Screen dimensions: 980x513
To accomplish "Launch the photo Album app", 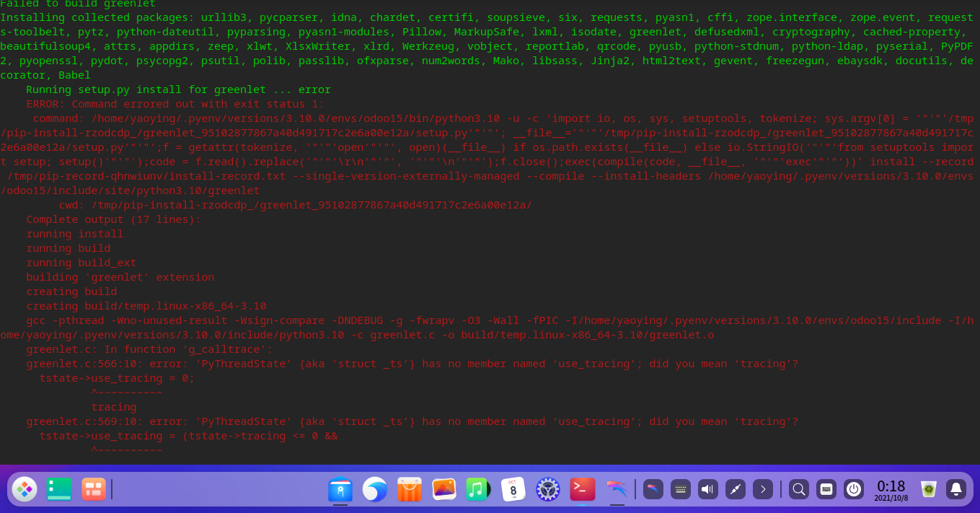I will point(443,489).
